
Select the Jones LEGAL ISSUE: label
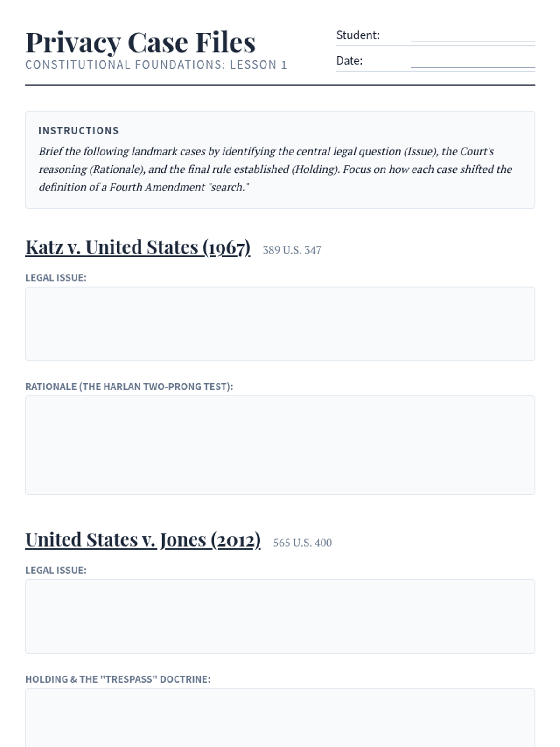tap(56, 570)
